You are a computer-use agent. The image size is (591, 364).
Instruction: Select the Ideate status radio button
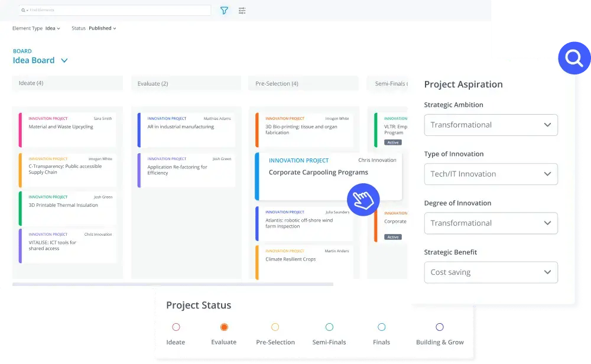176,327
